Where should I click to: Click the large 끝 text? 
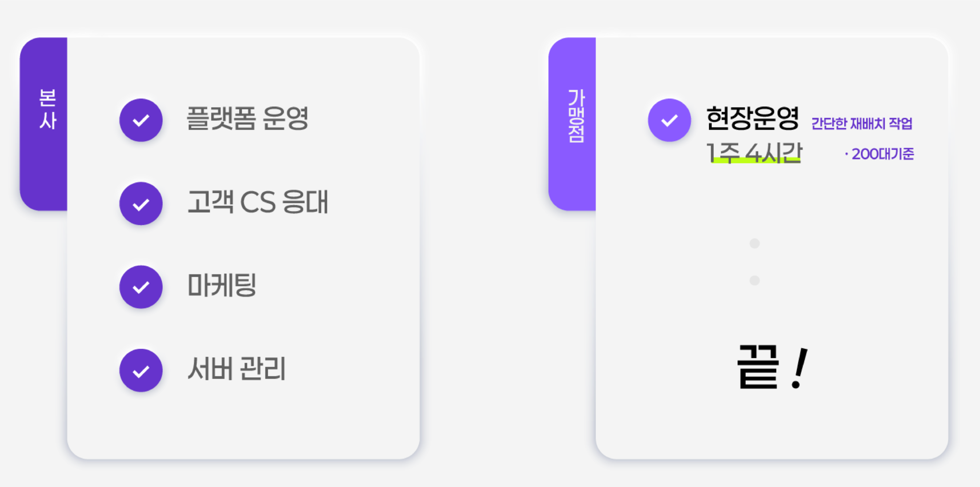pyautogui.click(x=758, y=367)
